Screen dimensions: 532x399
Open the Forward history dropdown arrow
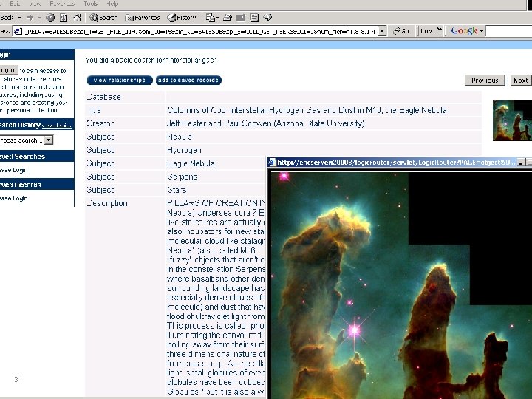40,18
